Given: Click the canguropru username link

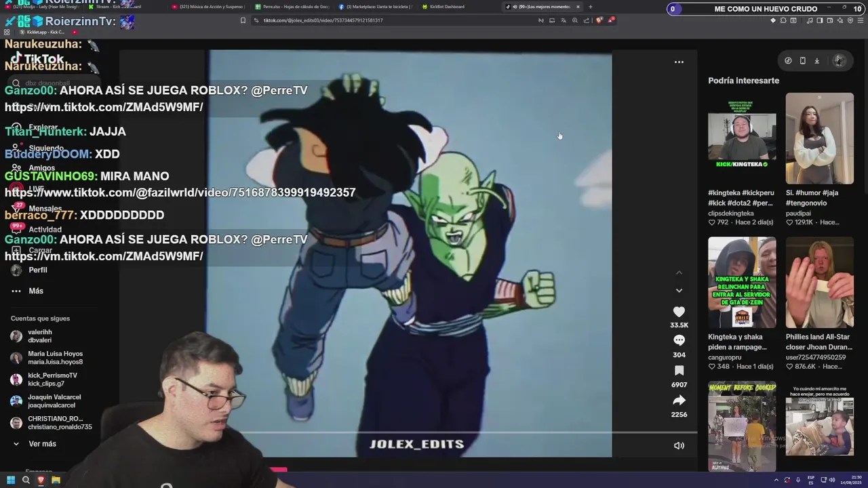Looking at the screenshot, I should tap(725, 357).
